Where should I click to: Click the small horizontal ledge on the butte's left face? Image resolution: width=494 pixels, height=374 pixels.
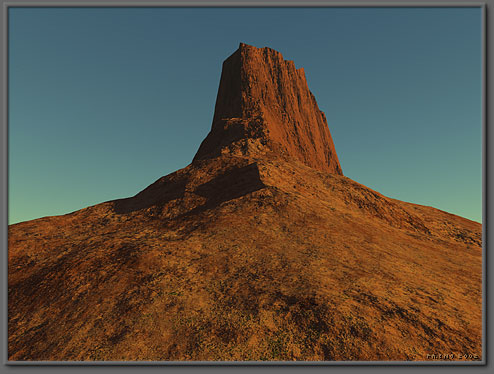[x=233, y=119]
